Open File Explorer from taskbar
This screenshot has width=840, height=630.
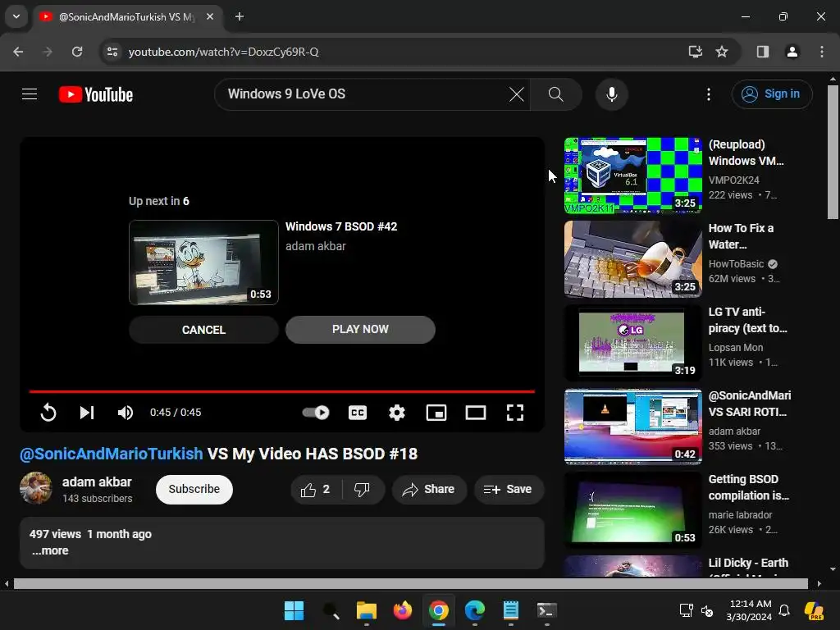point(367,610)
